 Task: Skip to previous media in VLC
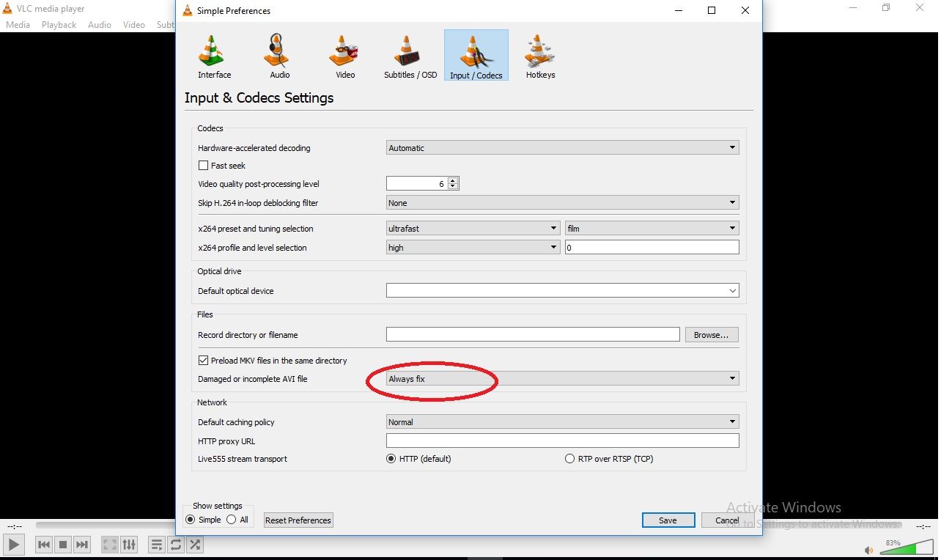[44, 545]
